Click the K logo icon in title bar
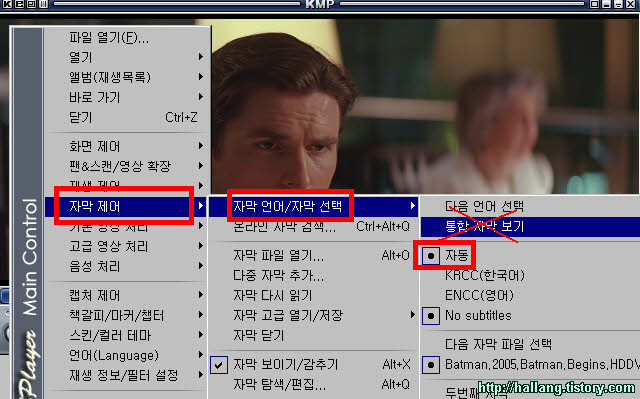This screenshot has height=399, width=640. pos(7,4)
